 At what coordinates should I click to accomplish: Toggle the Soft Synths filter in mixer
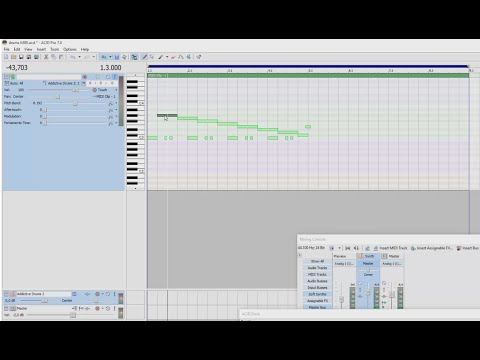click(x=317, y=294)
